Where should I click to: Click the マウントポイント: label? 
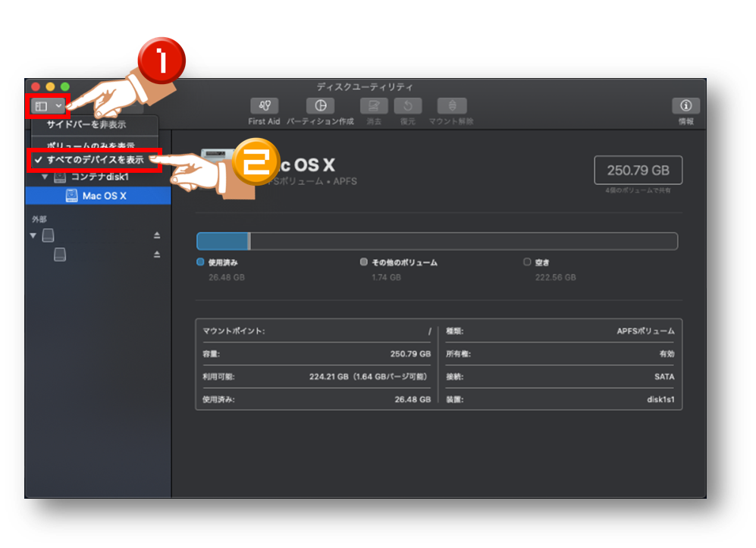point(234,331)
